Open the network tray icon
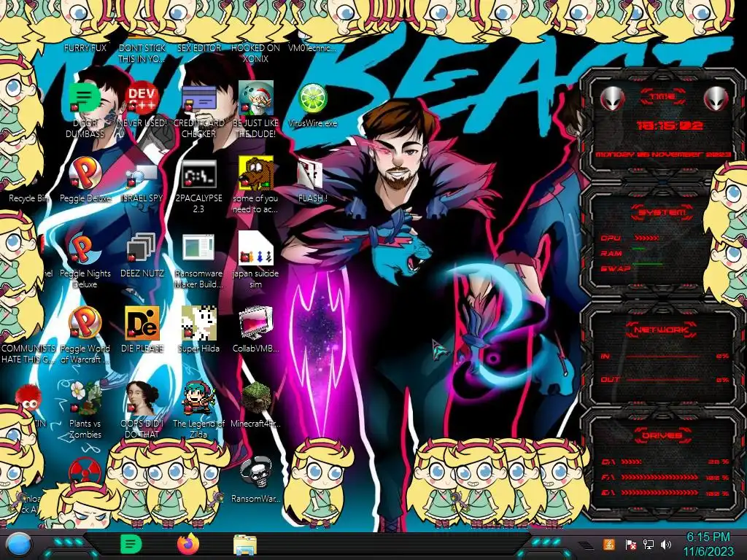The width and height of the screenshot is (747, 560). [648, 544]
